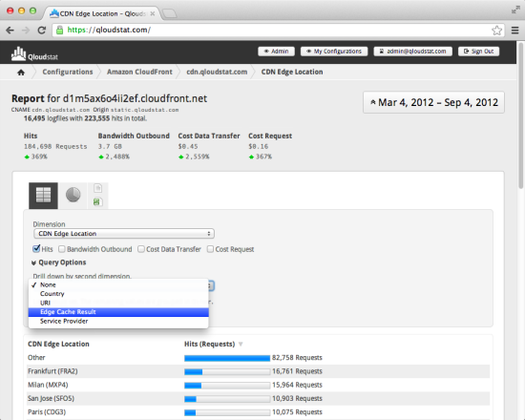The image size is (525, 420).
Task: Switch to the pie chart view
Action: (x=73, y=195)
